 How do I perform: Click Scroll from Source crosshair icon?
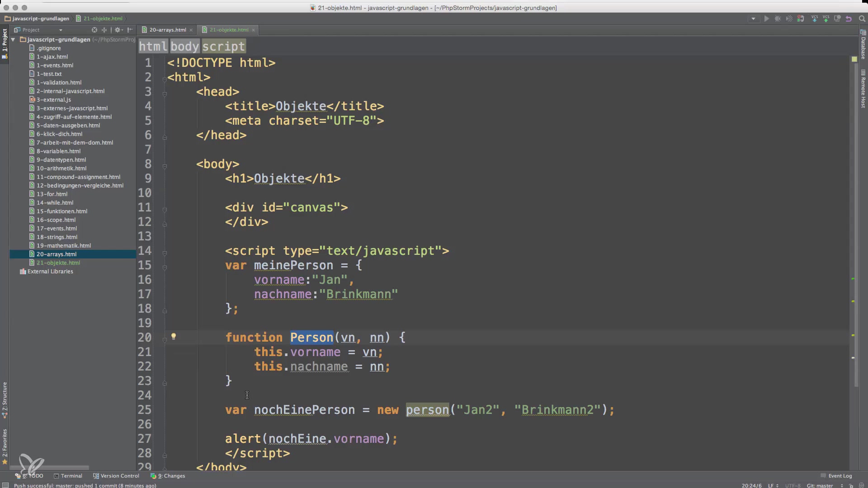(x=94, y=30)
